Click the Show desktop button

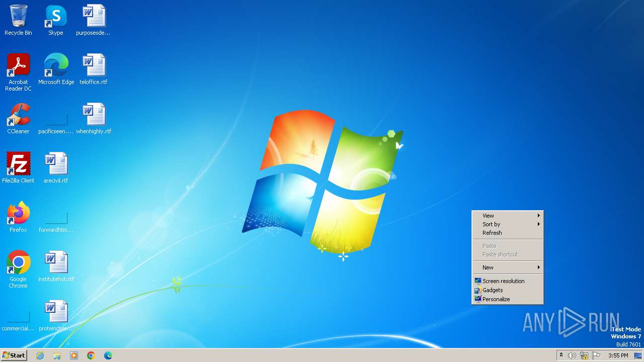(x=638, y=355)
